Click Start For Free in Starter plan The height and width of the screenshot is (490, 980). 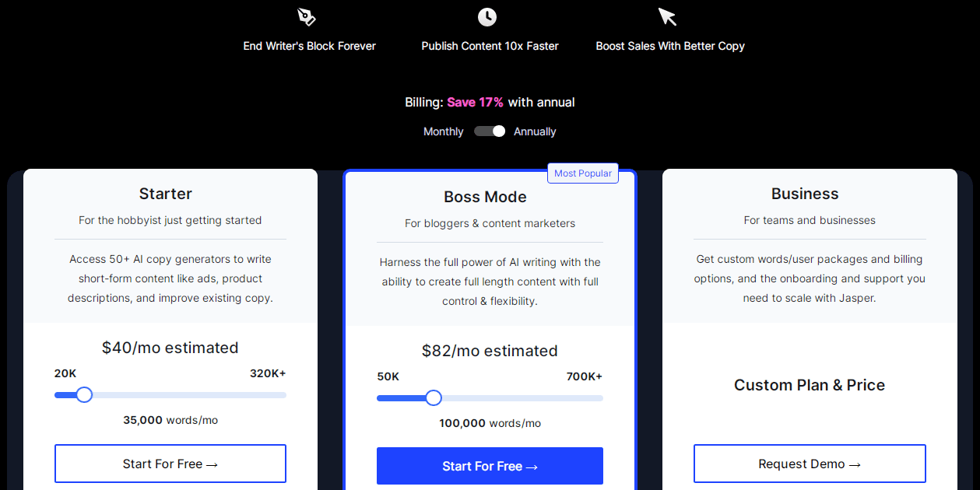tap(170, 464)
